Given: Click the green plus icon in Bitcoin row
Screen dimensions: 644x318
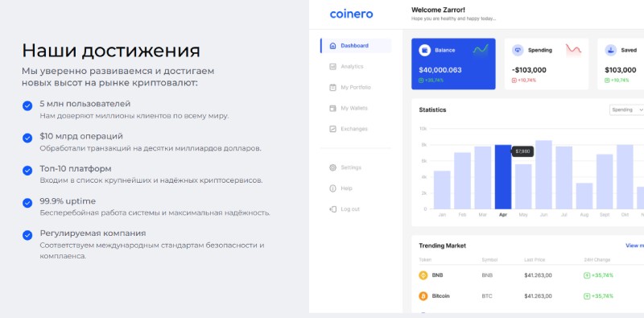Looking at the screenshot, I should (x=587, y=295).
